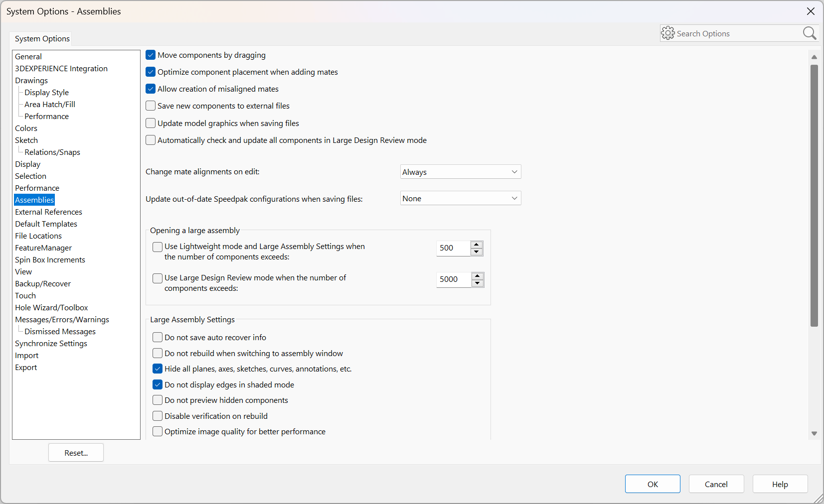824x504 pixels.
Task: Check Do not preview hidden components
Action: coord(158,400)
